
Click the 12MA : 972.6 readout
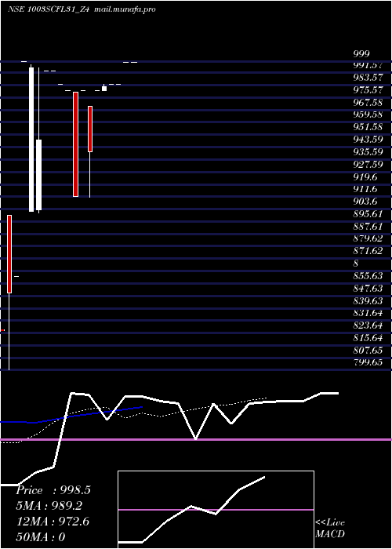(53, 522)
